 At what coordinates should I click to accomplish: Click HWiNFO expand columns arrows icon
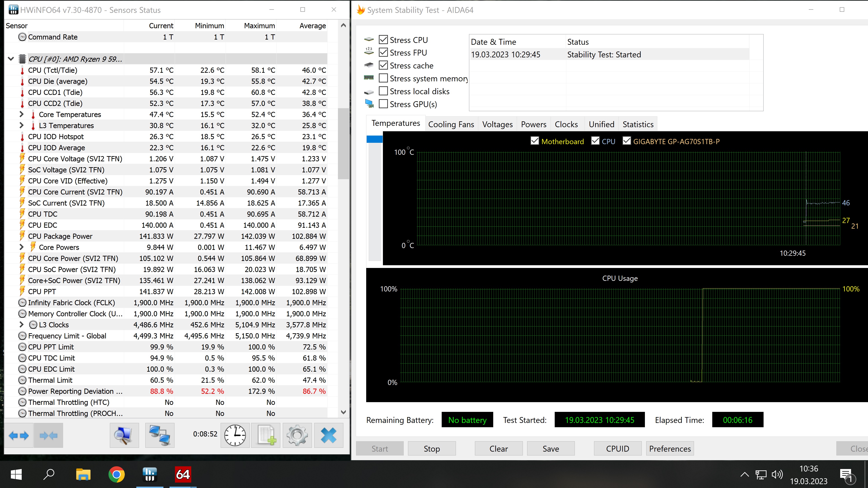19,435
